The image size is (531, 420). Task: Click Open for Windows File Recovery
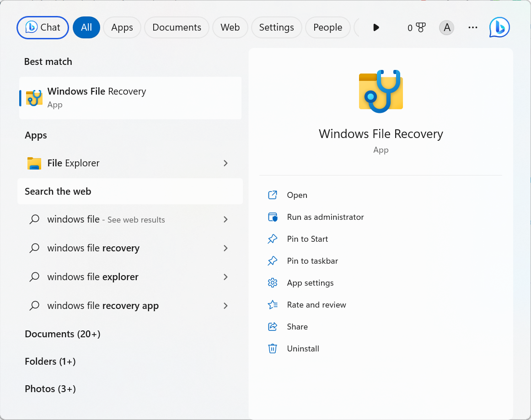click(297, 195)
